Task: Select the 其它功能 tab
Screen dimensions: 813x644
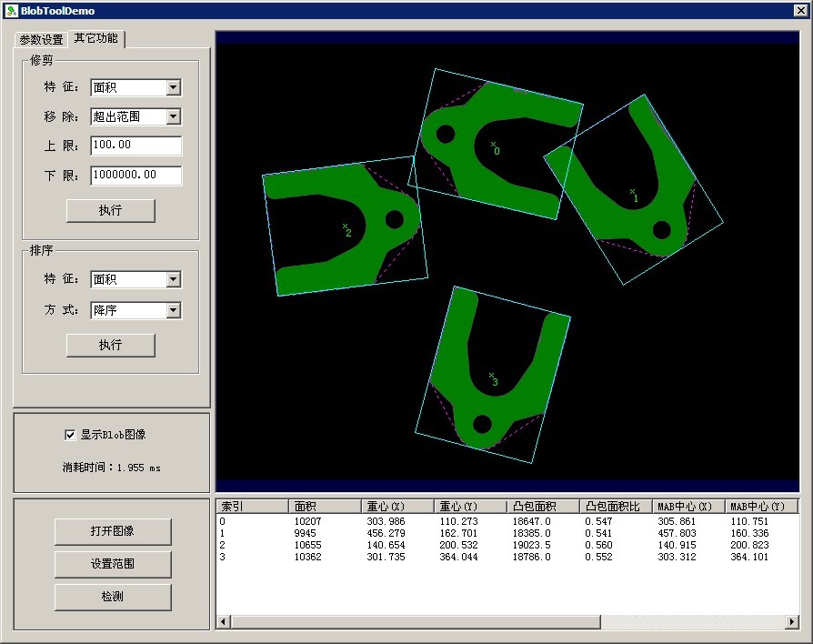Action: click(x=96, y=38)
